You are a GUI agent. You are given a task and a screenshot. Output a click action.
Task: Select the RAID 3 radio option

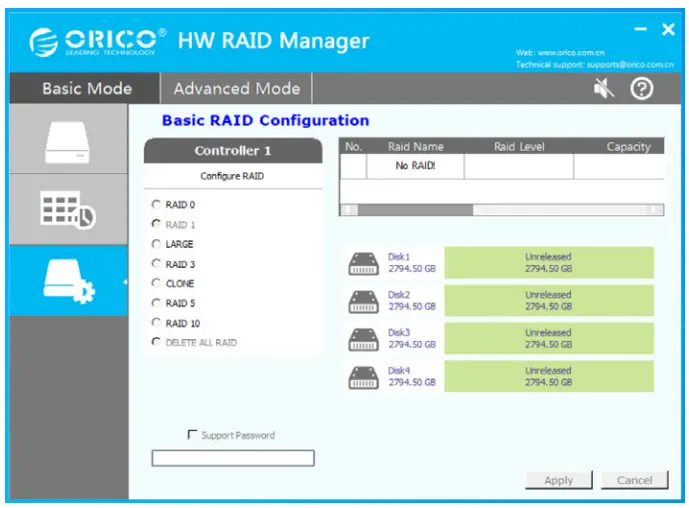156,263
